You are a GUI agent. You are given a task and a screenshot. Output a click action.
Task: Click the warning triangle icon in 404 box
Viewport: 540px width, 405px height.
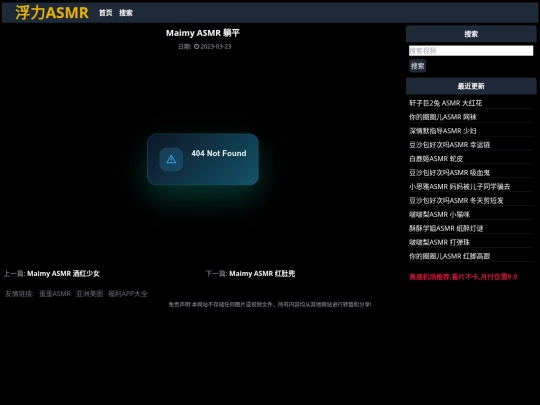171,159
